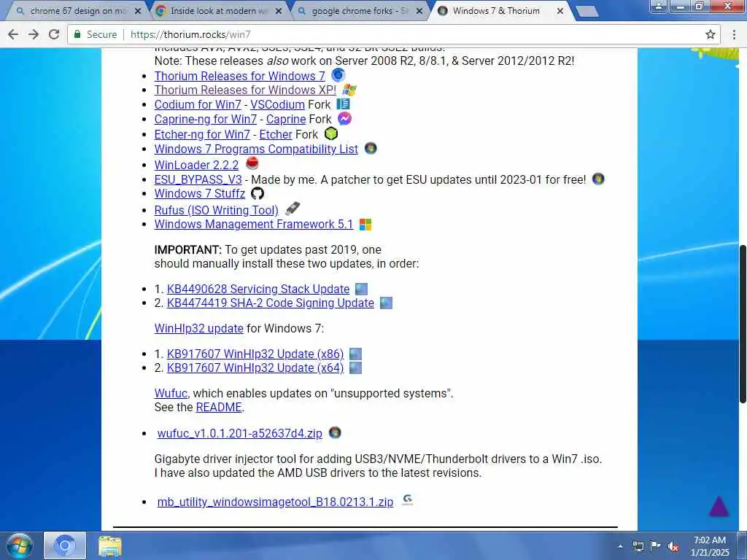Open Etcher-ng for Win7 link
The width and height of the screenshot is (747, 560).
point(202,134)
